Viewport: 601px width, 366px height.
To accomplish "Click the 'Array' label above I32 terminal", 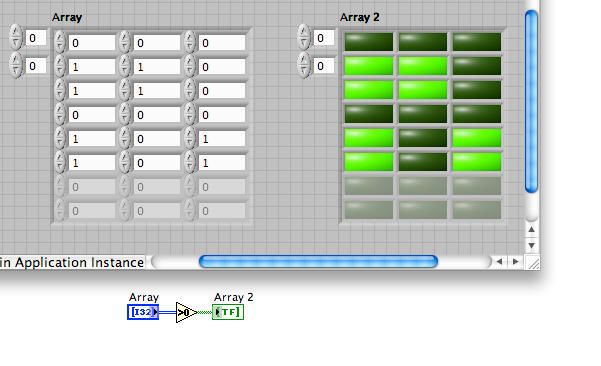I will (x=144, y=297).
